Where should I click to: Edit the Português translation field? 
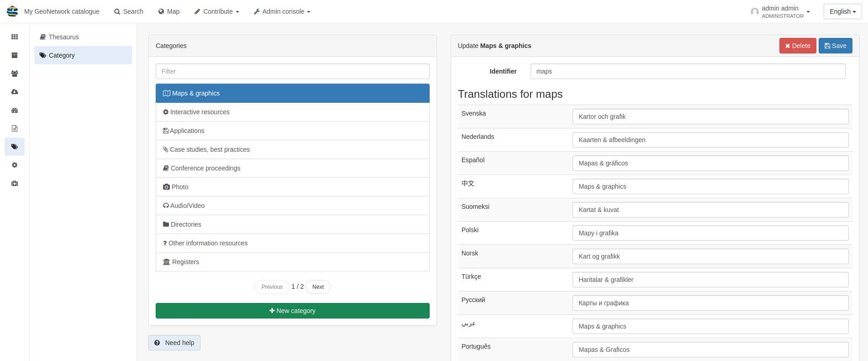(x=710, y=350)
